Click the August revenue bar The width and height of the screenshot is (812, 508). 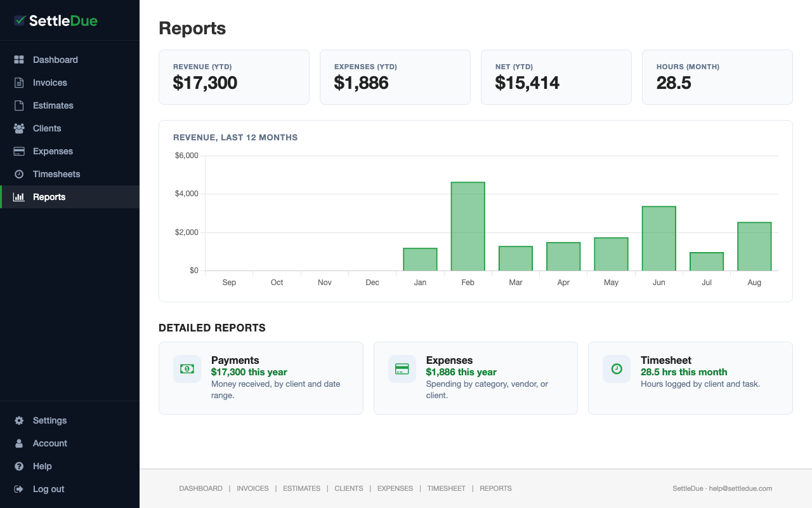[x=754, y=246]
